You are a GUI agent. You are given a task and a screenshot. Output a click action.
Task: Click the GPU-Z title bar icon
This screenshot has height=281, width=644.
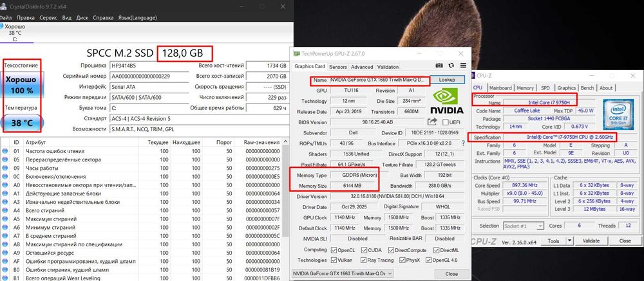(x=296, y=54)
